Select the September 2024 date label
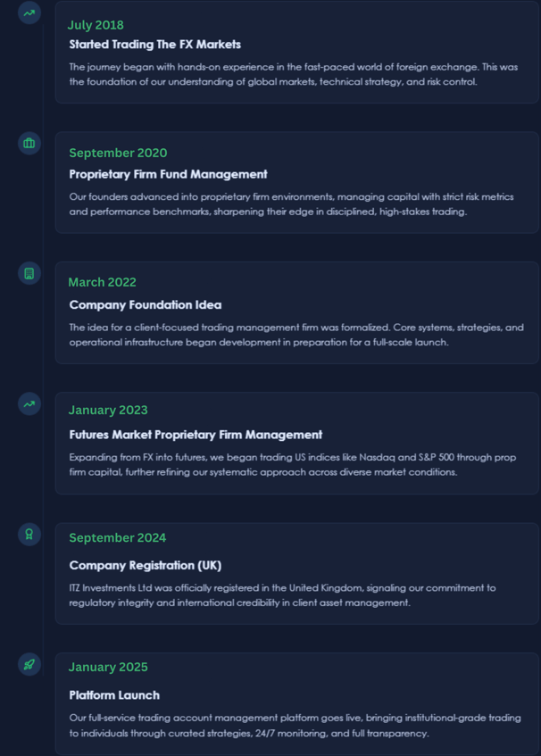541x756 pixels. pos(118,537)
